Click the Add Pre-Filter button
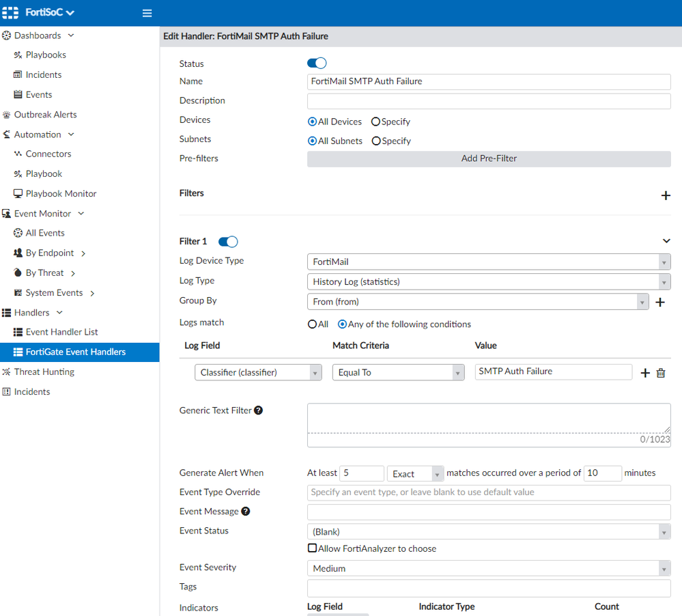The height and width of the screenshot is (616, 682). pos(489,158)
